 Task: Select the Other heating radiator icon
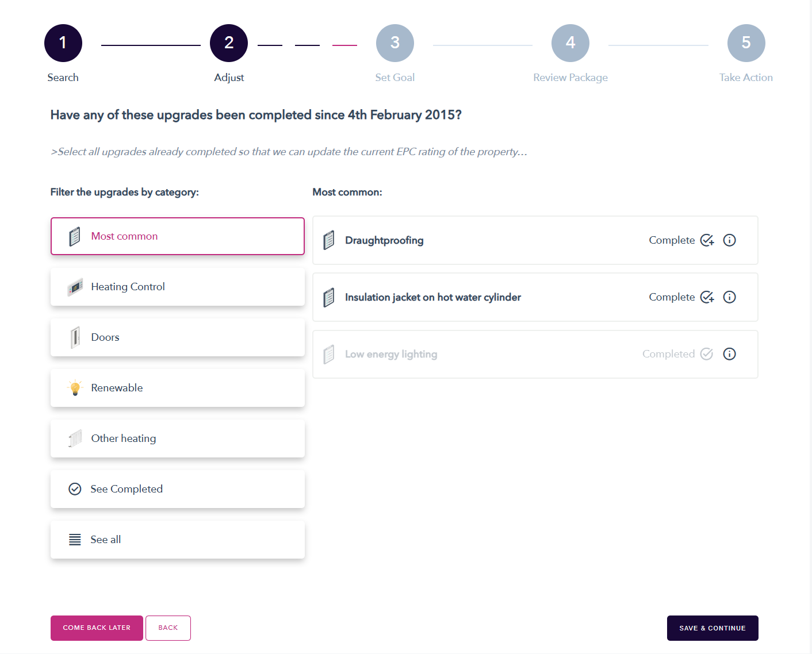pyautogui.click(x=75, y=438)
